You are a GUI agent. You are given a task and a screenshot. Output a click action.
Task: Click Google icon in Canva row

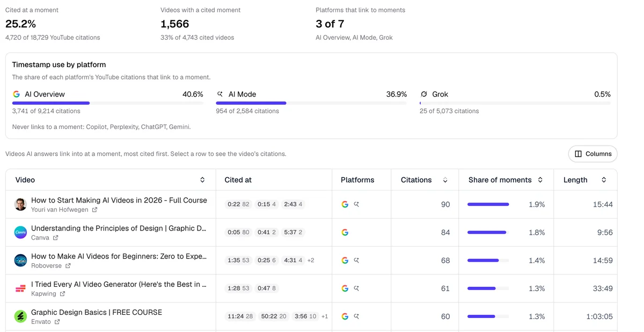click(x=345, y=232)
